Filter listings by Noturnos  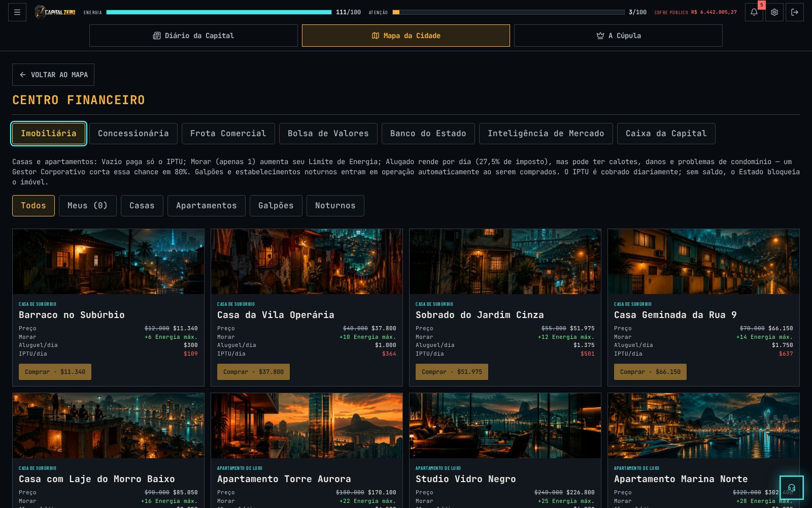coord(335,206)
